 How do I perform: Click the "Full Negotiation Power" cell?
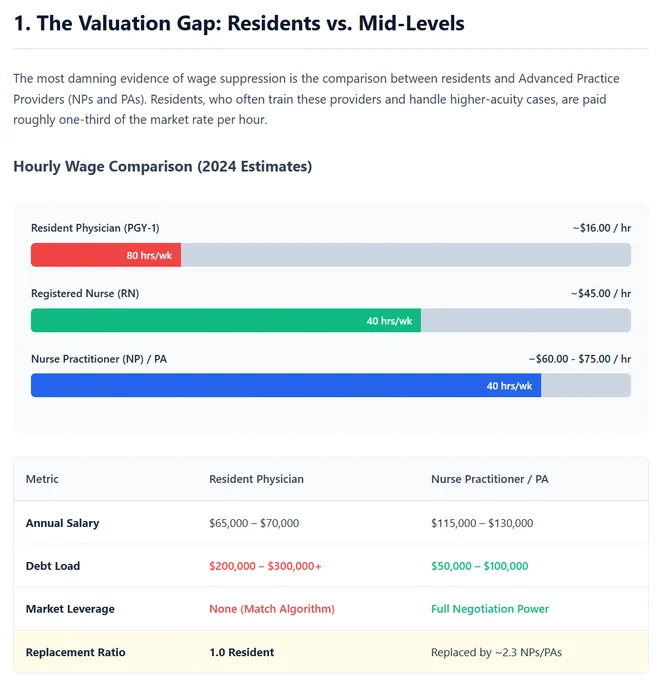click(490, 609)
